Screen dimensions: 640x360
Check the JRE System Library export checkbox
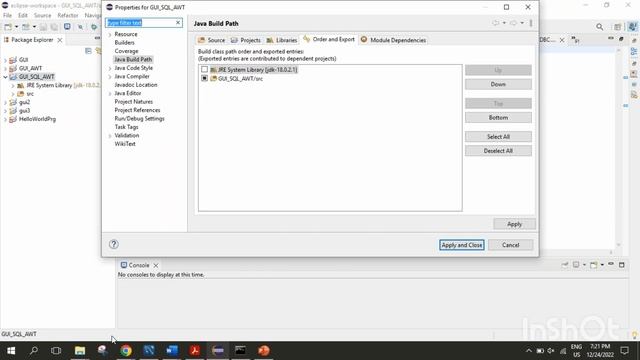[204, 70]
